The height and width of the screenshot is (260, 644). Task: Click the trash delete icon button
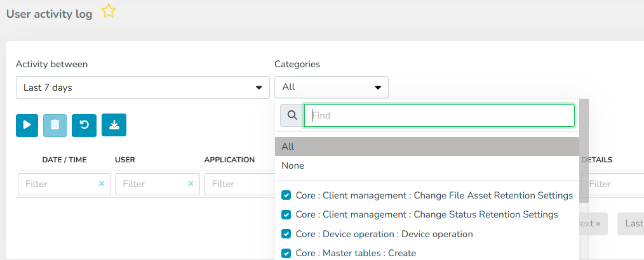tap(55, 125)
